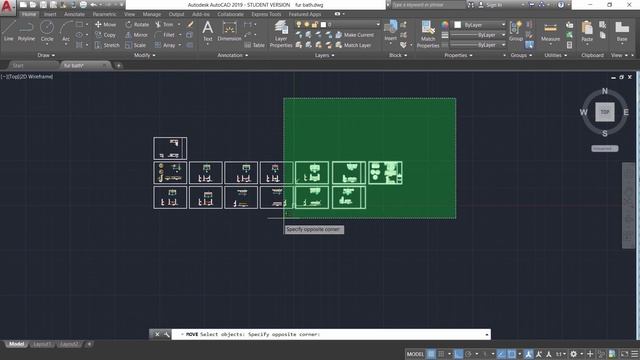The height and width of the screenshot is (360, 640).
Task: Select the Dimension tool
Action: point(229,31)
